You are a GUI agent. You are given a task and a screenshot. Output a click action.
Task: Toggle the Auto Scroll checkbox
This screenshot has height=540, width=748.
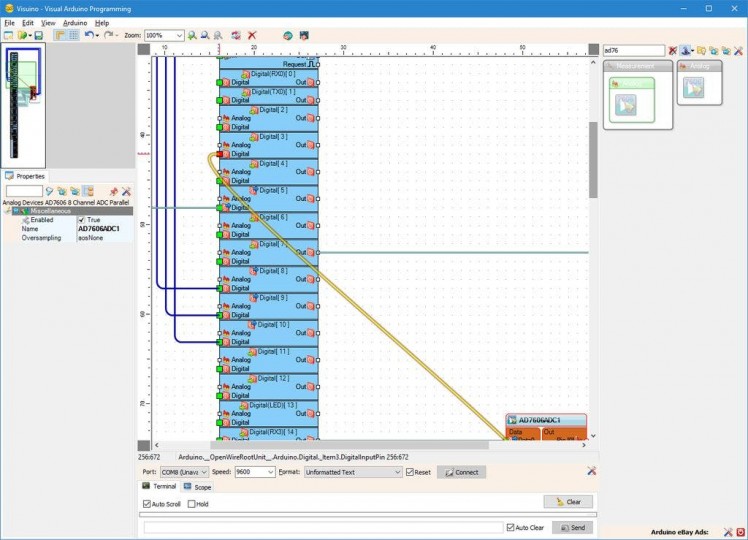[147, 504]
